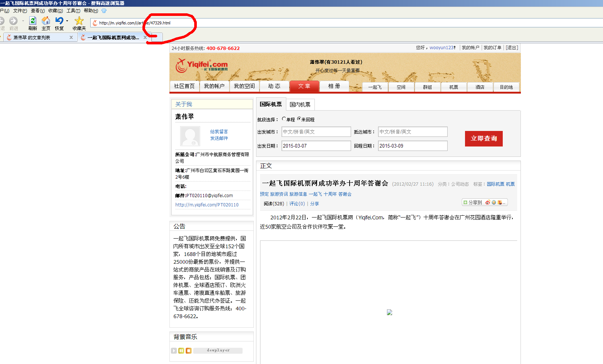Stop music with dewplayer stop button

(189, 351)
